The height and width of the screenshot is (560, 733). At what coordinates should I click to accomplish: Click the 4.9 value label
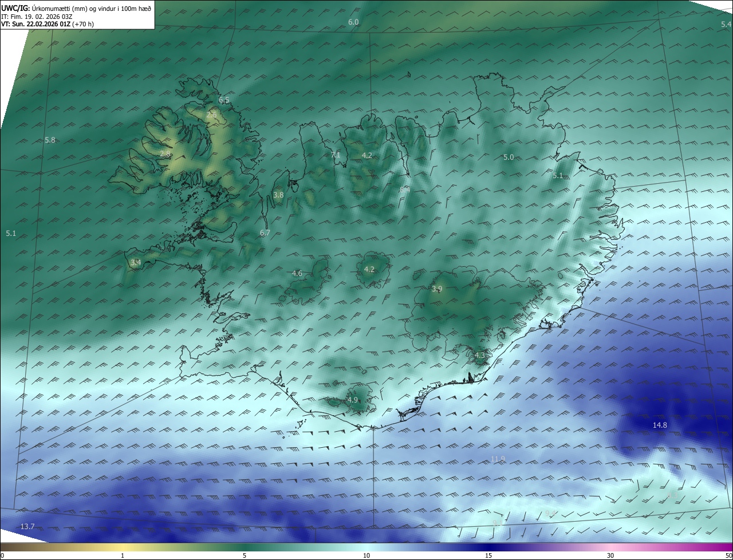353,400
